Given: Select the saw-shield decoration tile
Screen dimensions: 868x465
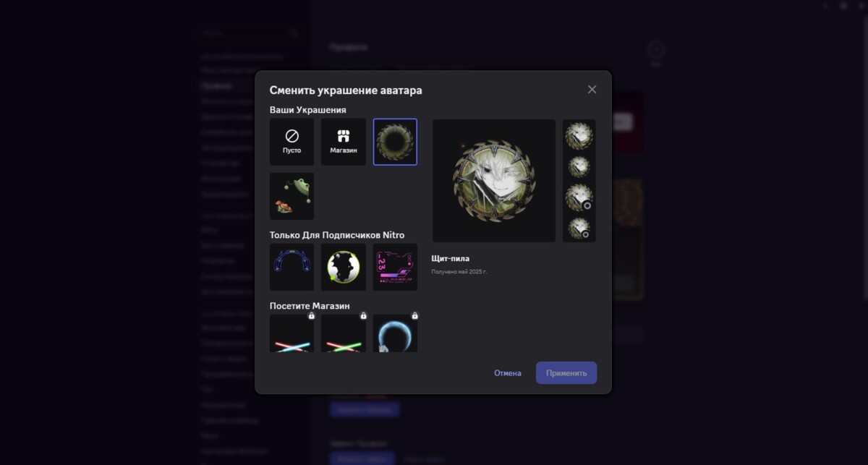Looking at the screenshot, I should [x=395, y=142].
